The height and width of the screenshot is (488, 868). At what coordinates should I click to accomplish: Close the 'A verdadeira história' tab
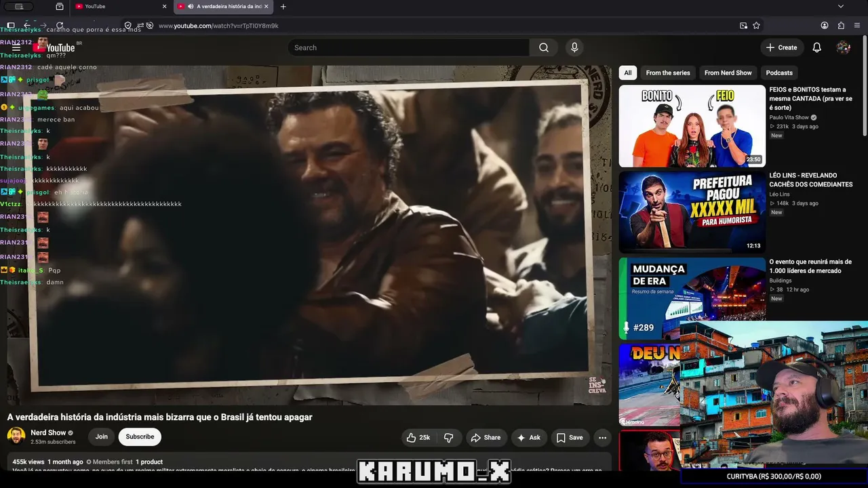tap(267, 7)
